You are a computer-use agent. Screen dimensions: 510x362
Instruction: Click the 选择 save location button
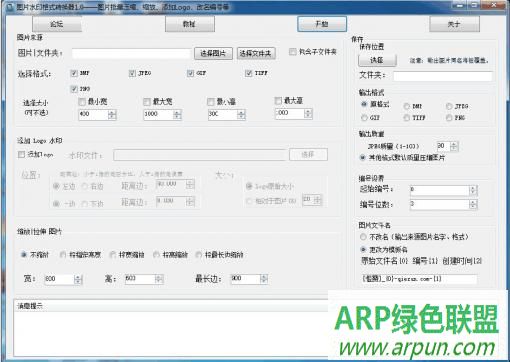coord(377,60)
